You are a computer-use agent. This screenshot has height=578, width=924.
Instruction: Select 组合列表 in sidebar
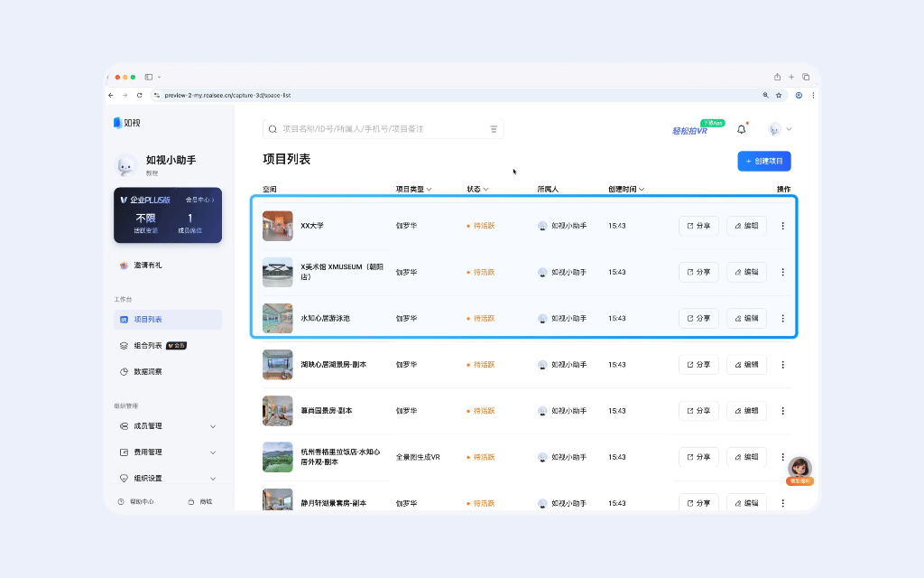click(168, 346)
